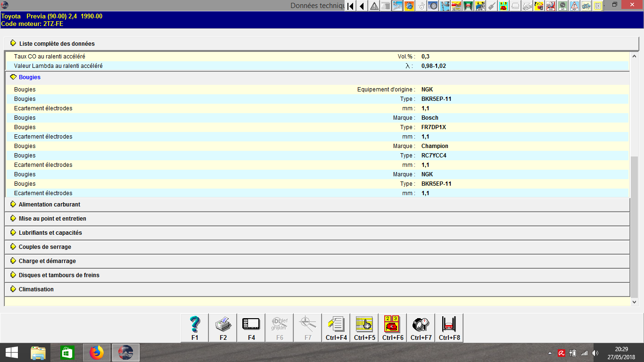Viewport: 644px width, 362px height.
Task: Switch to Firefox in the taskbar
Action: point(97,352)
